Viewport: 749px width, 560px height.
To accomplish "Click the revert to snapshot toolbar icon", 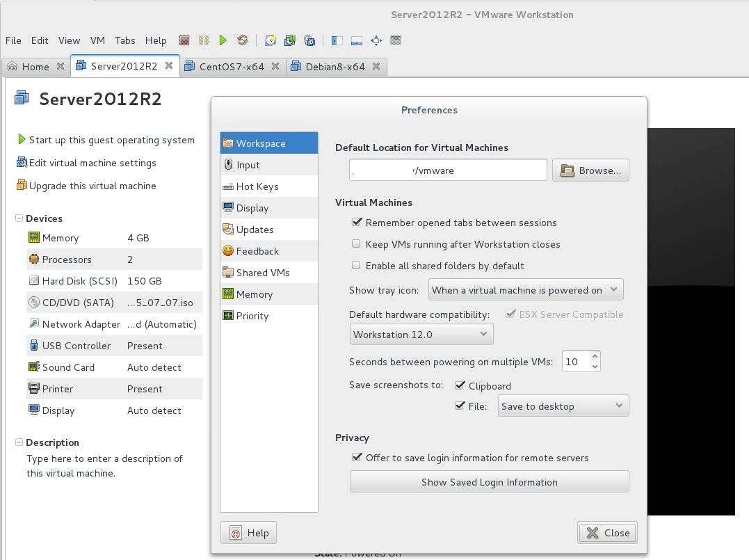I will tap(289, 40).
